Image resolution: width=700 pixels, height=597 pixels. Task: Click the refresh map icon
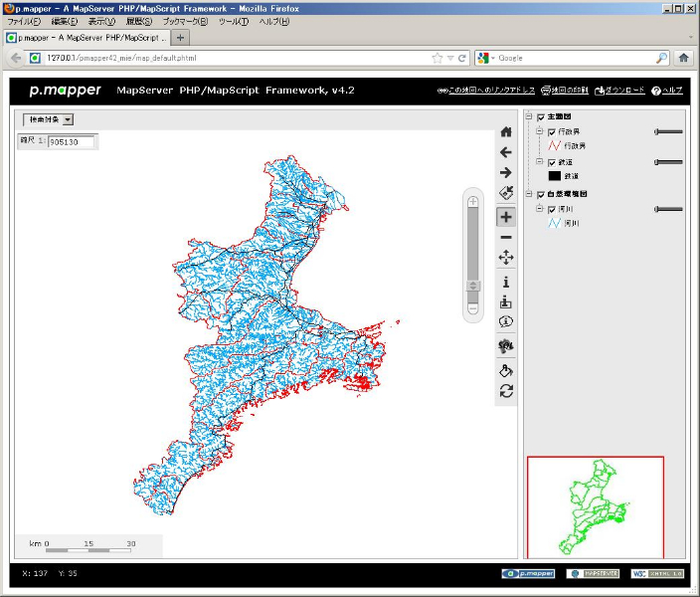506,391
